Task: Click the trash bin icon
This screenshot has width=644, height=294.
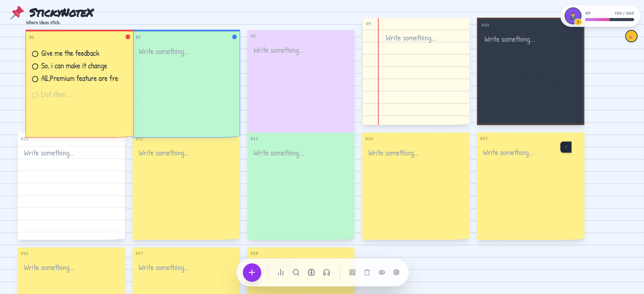Action: click(367, 273)
